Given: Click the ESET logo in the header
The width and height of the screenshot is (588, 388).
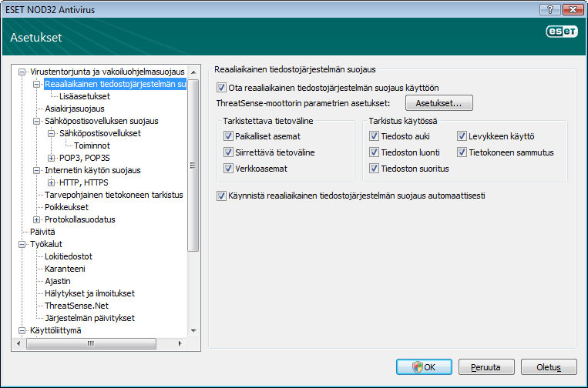Looking at the screenshot, I should (562, 32).
